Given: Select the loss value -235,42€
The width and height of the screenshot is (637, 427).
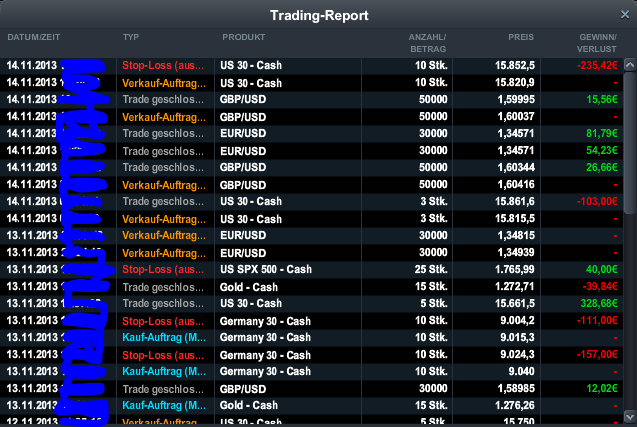Looking at the screenshot, I should pos(597,65).
